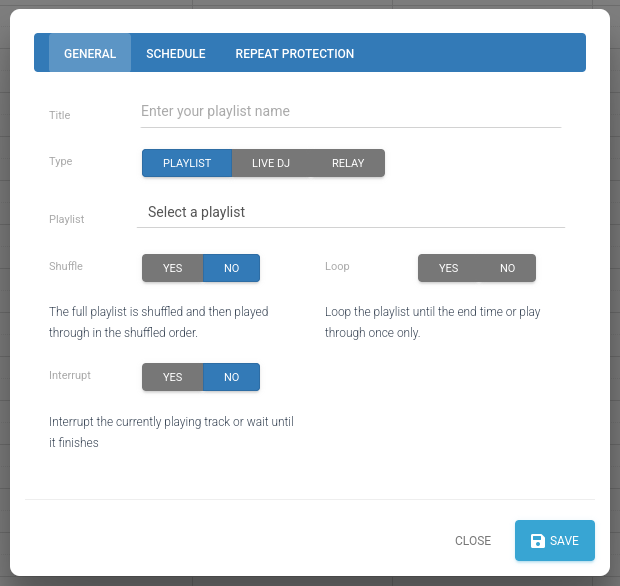Click the playlist Title input field
Image resolution: width=620 pixels, height=586 pixels.
pyautogui.click(x=351, y=112)
